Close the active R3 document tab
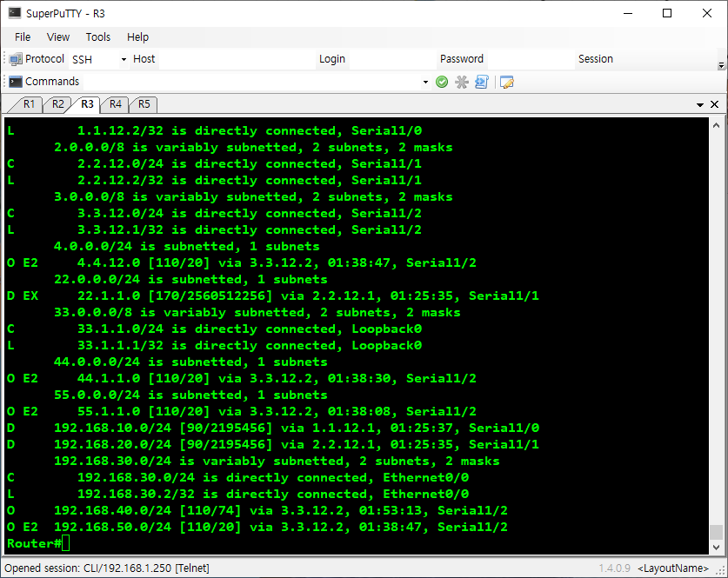 click(x=715, y=104)
